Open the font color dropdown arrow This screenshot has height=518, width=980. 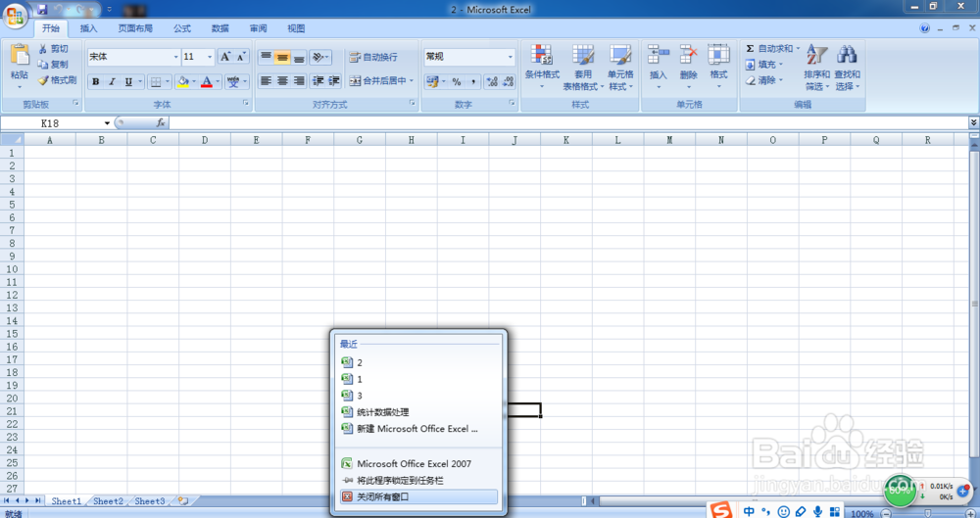point(218,81)
